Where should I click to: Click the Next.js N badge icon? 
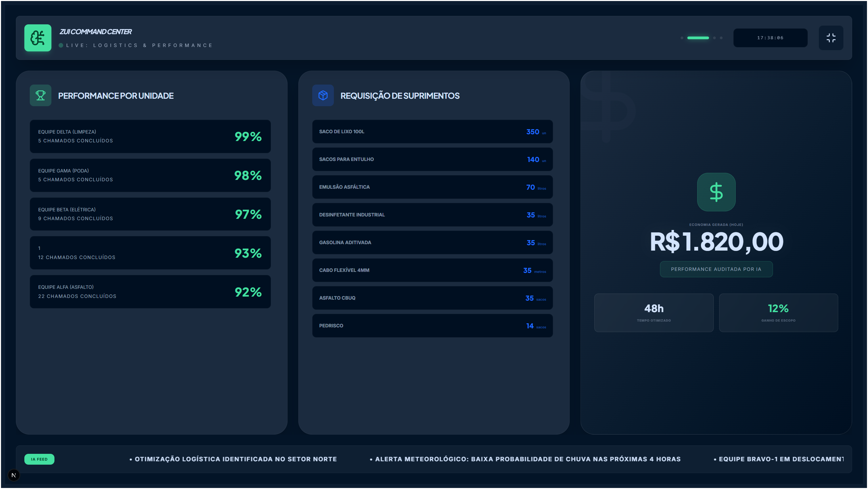(x=14, y=475)
